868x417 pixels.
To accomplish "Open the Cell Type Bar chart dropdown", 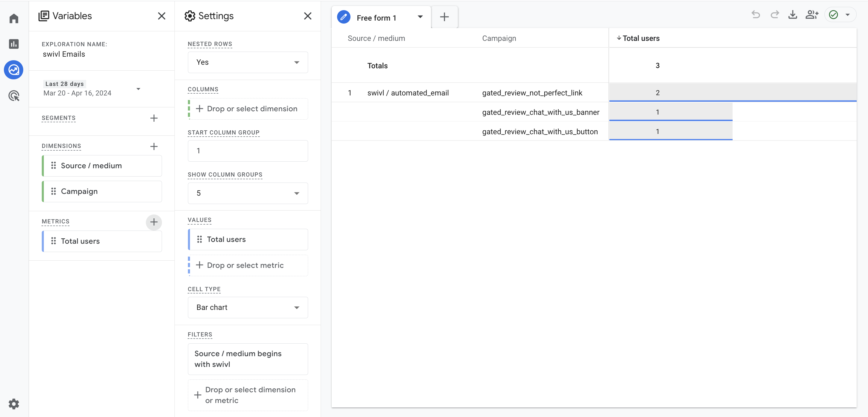I will tap(248, 307).
